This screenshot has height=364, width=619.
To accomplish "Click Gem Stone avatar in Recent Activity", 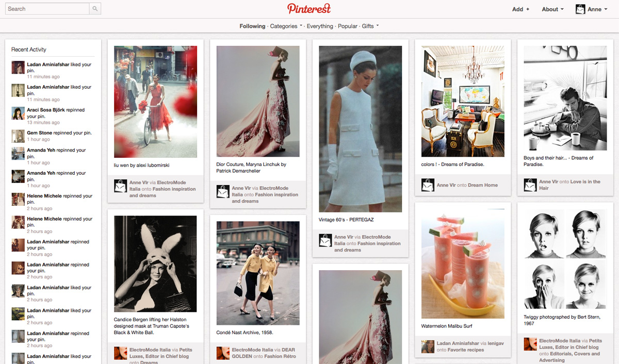I will pyautogui.click(x=18, y=136).
